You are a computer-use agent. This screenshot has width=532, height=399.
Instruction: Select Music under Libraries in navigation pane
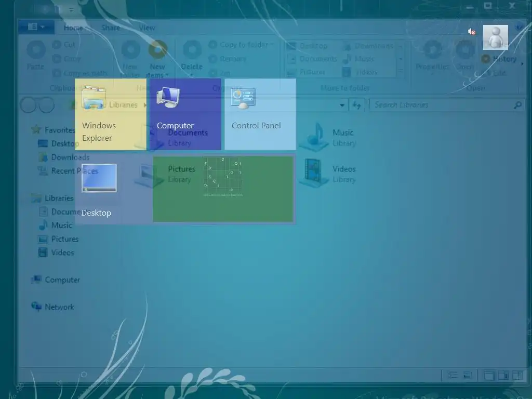[x=55, y=225]
